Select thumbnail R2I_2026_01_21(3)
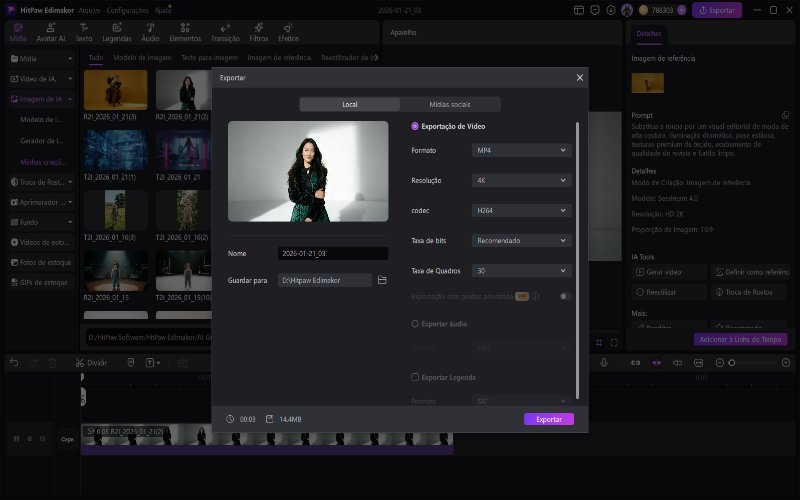 click(x=115, y=90)
